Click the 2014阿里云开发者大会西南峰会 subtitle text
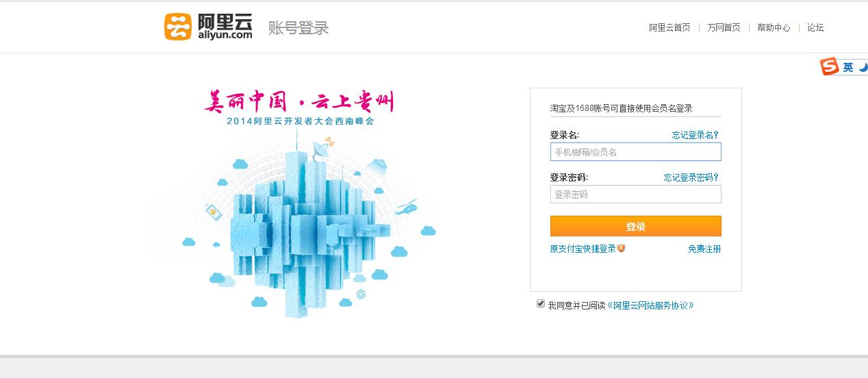Screen dimensions: 868x378 300,121
